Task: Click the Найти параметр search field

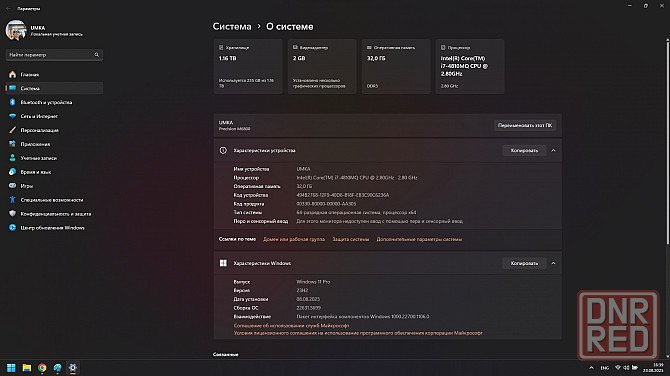Action: (54, 55)
